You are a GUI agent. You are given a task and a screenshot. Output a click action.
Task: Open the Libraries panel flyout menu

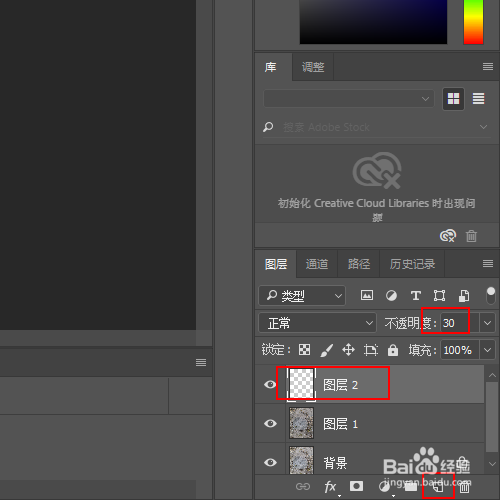[488, 67]
